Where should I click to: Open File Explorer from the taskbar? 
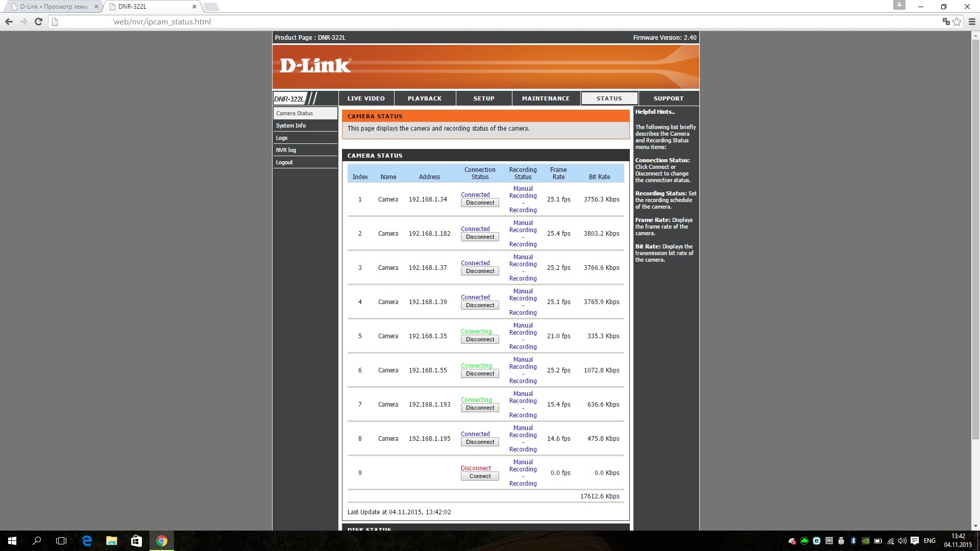click(x=111, y=541)
